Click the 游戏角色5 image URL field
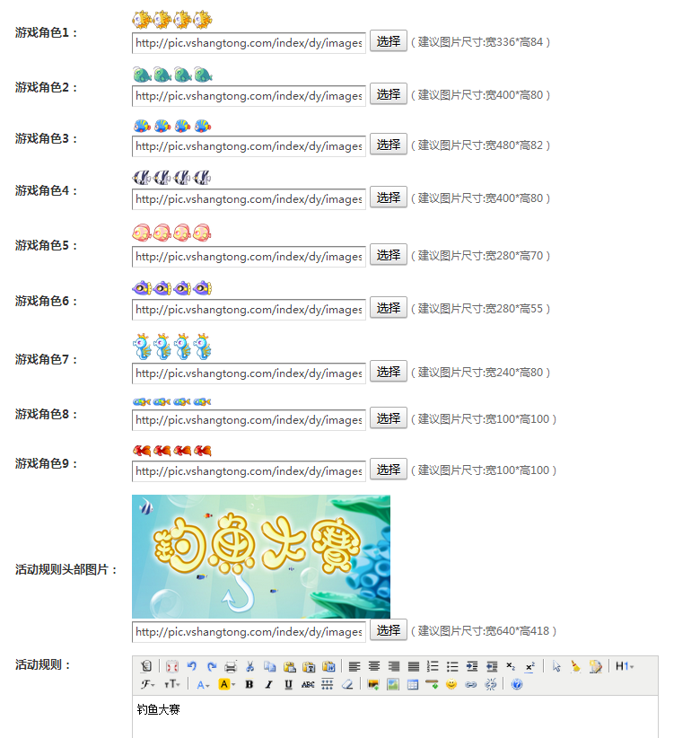This screenshot has width=700, height=738. [249, 256]
